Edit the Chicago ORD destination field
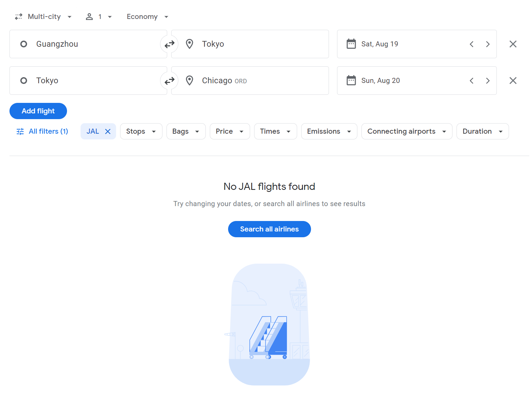 [x=250, y=81]
